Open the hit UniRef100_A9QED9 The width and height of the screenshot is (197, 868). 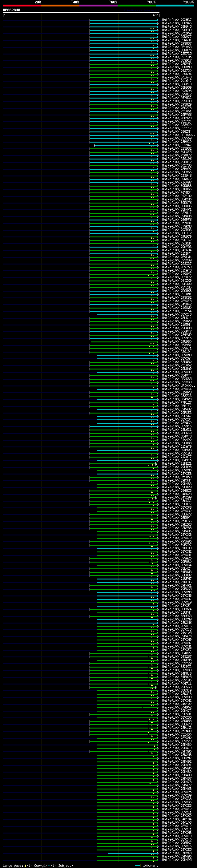(176, 30)
